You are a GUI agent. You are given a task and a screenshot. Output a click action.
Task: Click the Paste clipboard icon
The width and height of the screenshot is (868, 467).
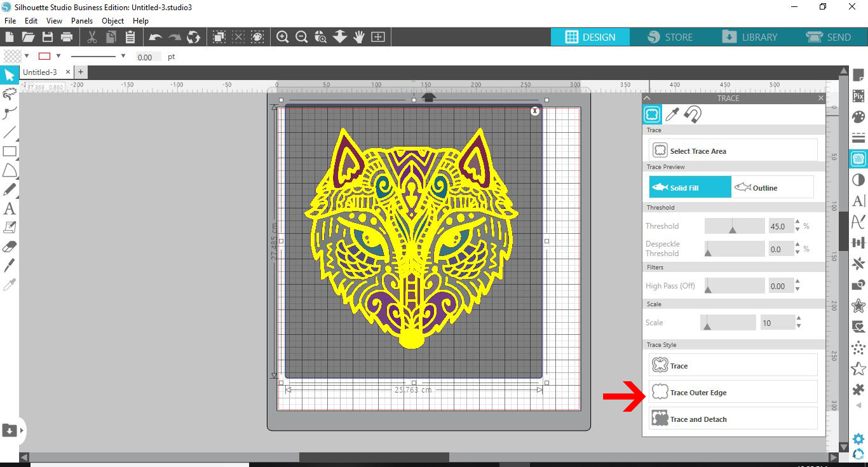pyautogui.click(x=130, y=37)
